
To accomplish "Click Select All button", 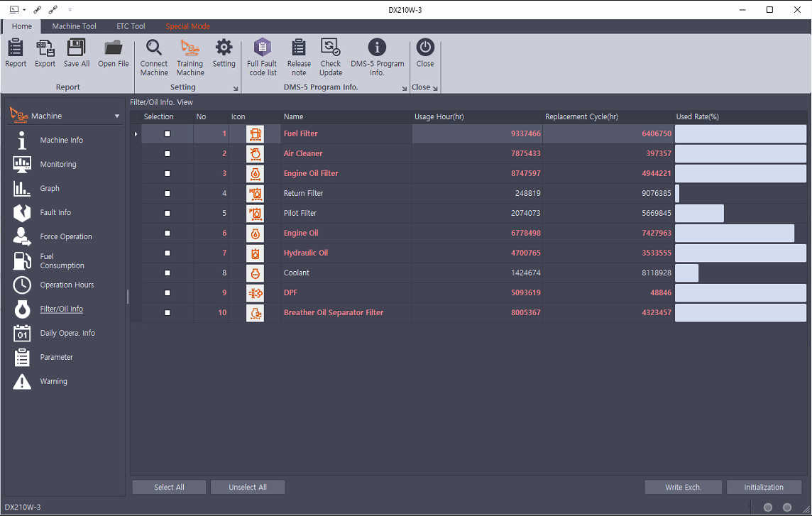I will (169, 487).
